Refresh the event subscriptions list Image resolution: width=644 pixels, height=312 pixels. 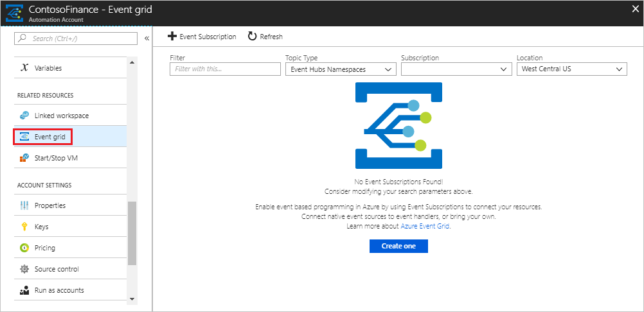pyautogui.click(x=265, y=37)
